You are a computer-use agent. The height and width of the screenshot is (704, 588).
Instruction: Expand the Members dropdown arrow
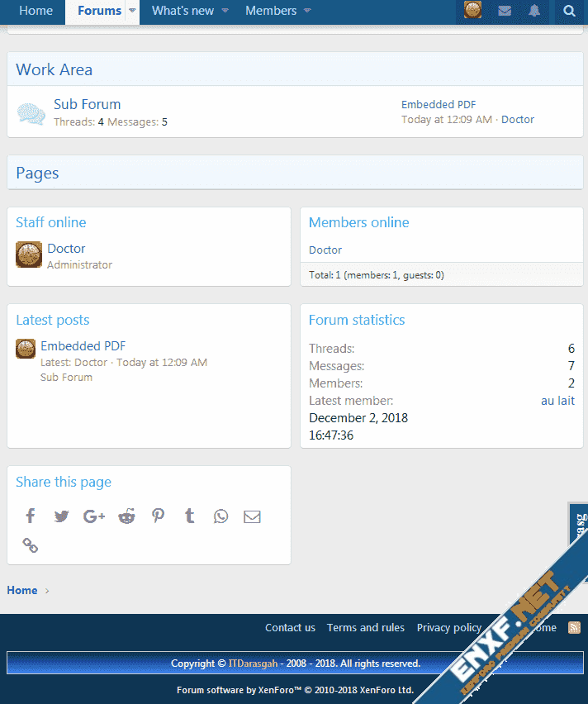[x=307, y=11]
